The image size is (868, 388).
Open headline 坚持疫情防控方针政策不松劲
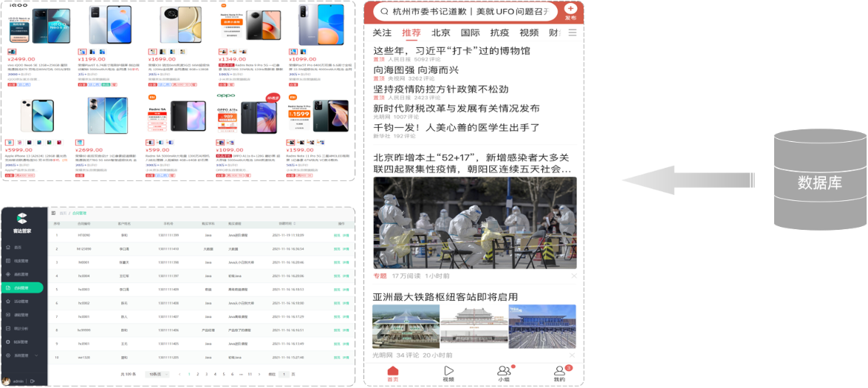pos(441,89)
